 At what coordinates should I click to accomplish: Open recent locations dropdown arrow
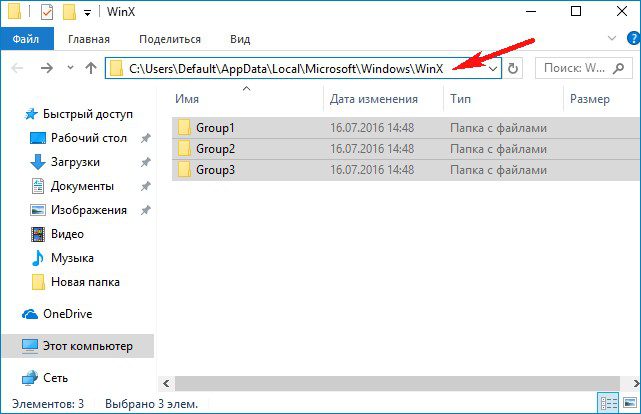coord(70,68)
